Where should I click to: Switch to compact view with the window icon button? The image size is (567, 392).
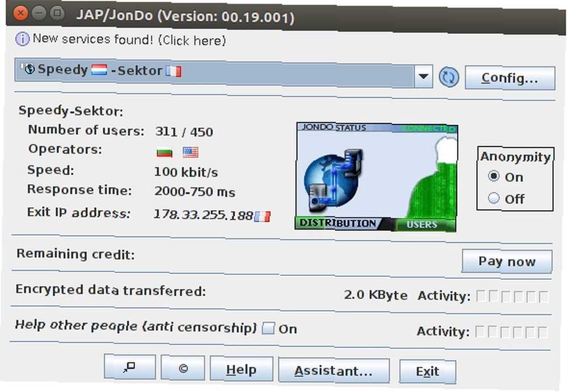click(x=130, y=367)
